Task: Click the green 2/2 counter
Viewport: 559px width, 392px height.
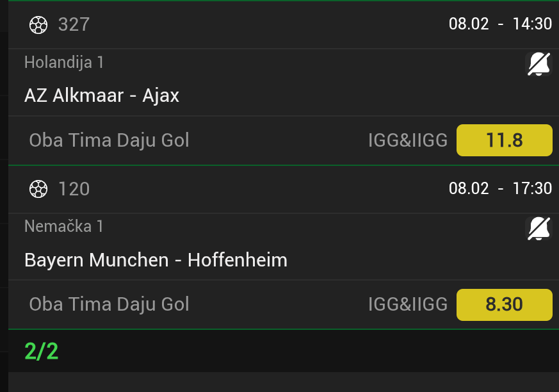Action: tap(42, 351)
